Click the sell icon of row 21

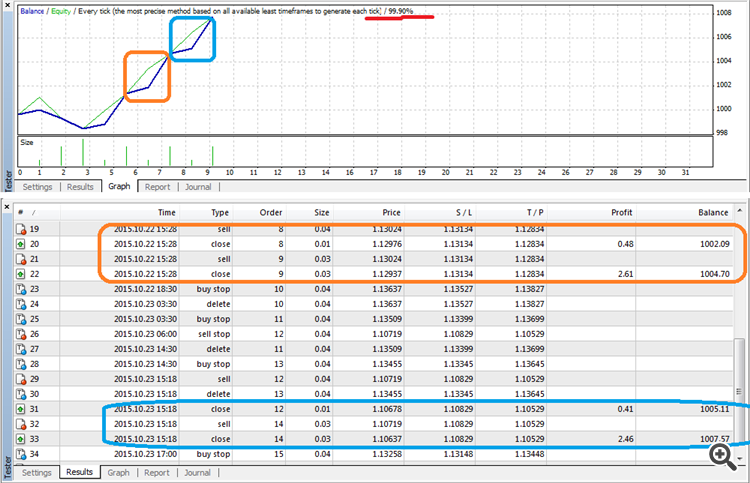[21, 259]
